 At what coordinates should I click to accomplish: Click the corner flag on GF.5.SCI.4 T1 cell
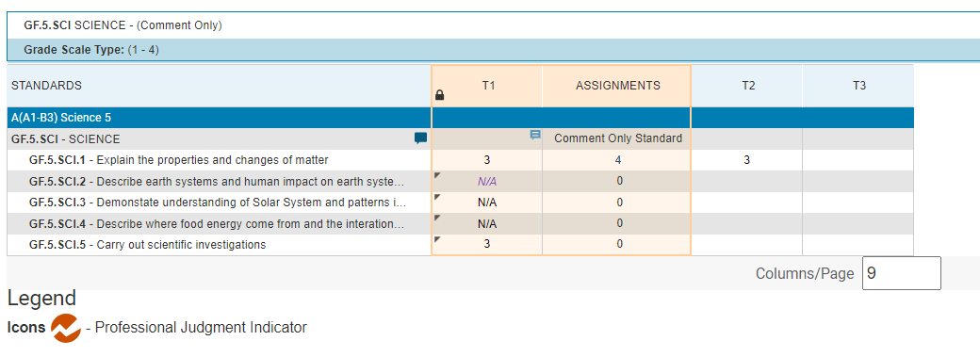coord(437,218)
